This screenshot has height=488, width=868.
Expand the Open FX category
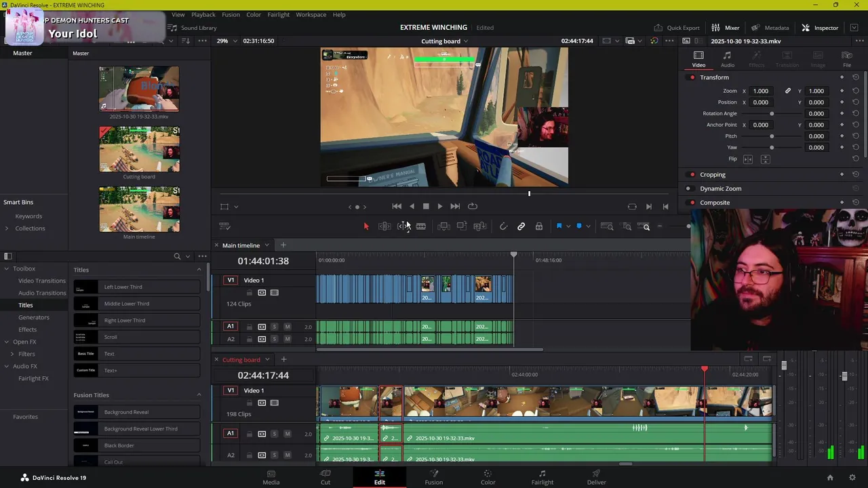pyautogui.click(x=7, y=342)
